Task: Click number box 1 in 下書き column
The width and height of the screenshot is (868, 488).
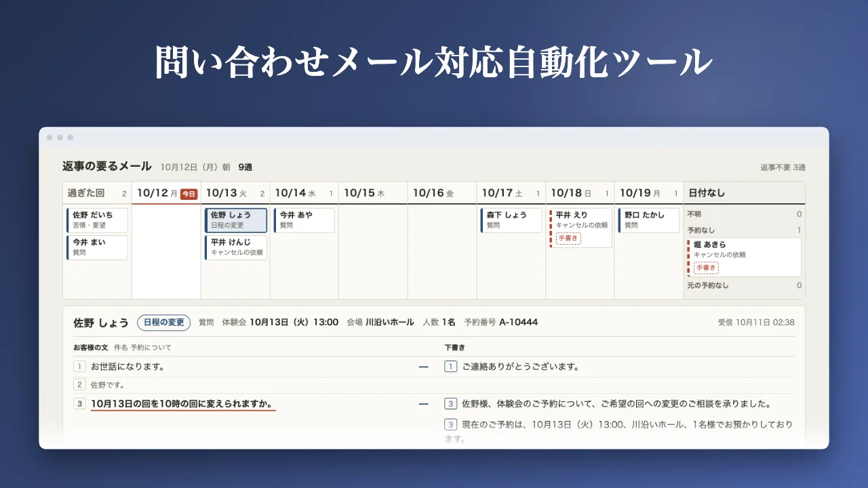Action: (450, 367)
